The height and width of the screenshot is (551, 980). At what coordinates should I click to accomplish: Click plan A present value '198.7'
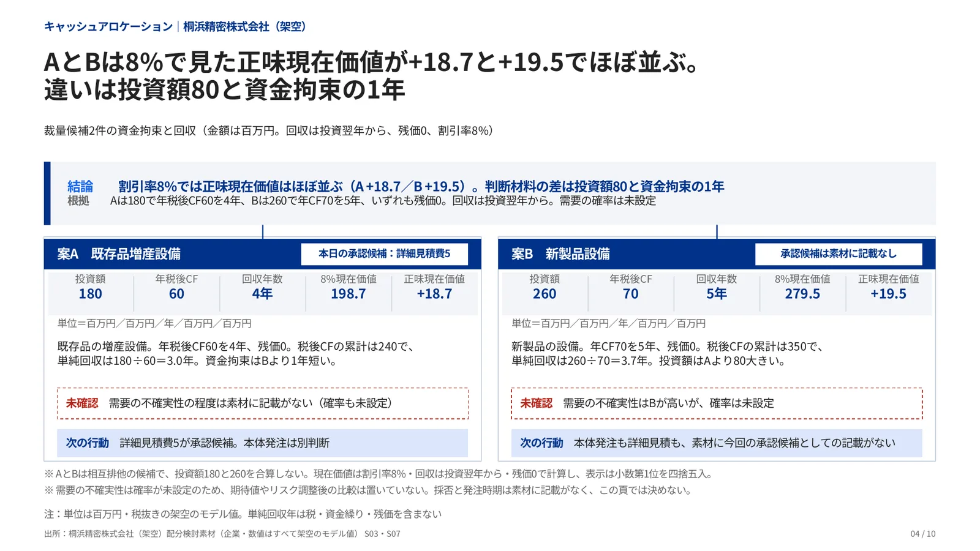coord(349,294)
